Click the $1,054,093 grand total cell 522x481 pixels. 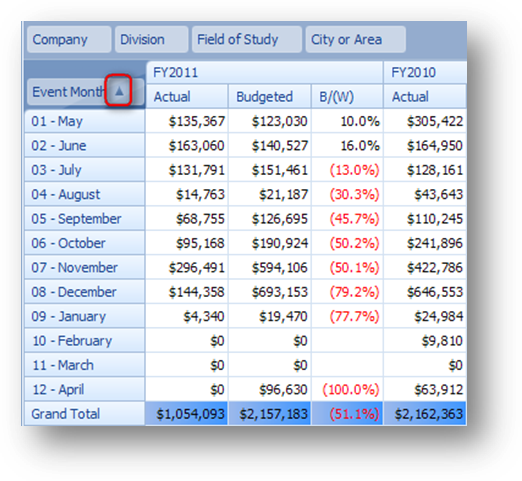pyautogui.click(x=187, y=414)
